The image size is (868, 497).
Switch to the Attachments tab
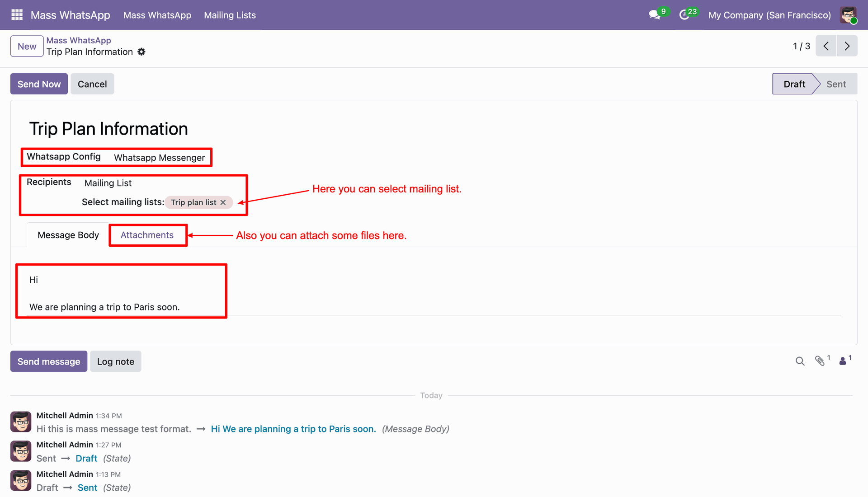147,235
